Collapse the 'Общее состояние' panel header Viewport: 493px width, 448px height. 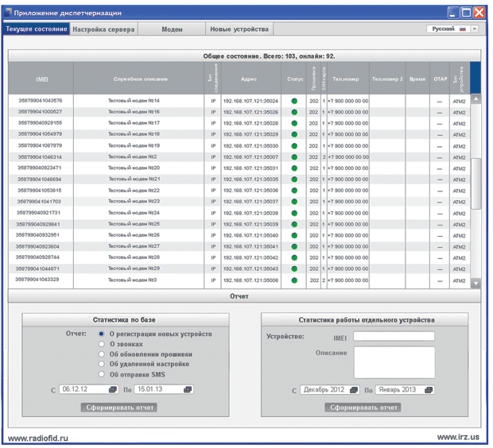(244, 56)
